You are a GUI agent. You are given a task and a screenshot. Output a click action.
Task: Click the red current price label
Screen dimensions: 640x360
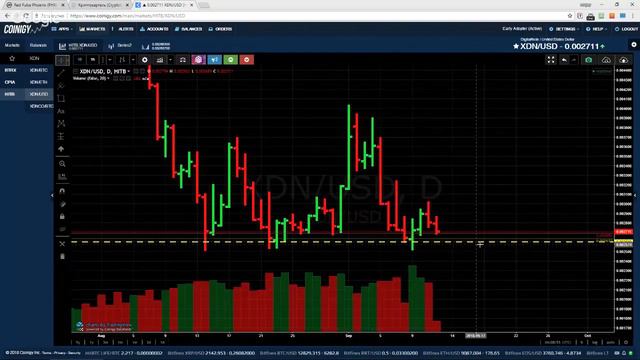[x=624, y=232]
